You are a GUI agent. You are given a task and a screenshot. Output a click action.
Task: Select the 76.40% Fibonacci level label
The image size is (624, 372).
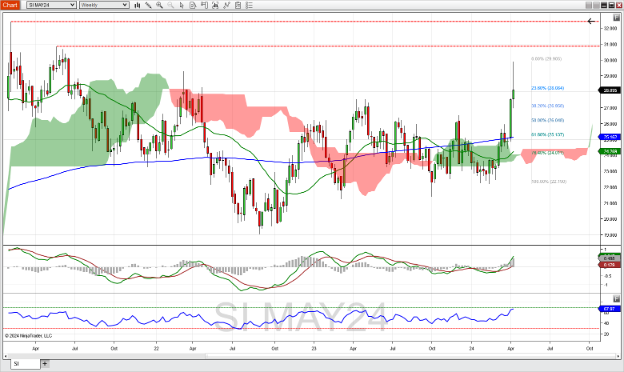pos(548,152)
